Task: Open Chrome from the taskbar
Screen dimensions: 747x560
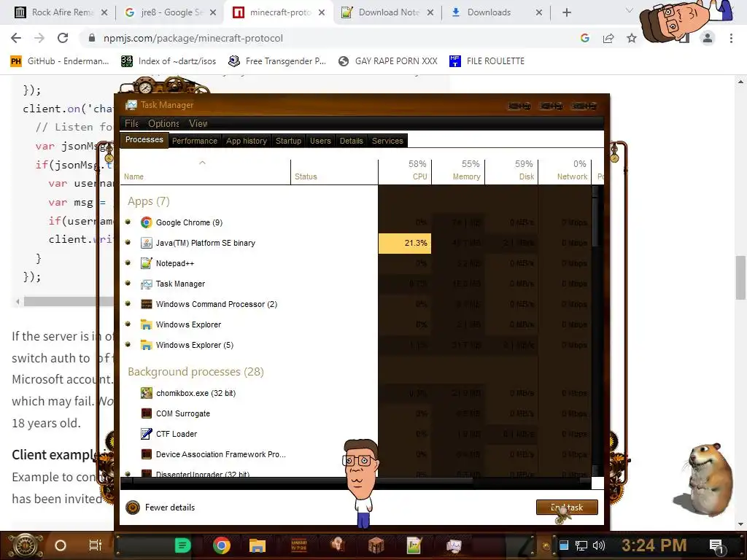Action: 222,545
